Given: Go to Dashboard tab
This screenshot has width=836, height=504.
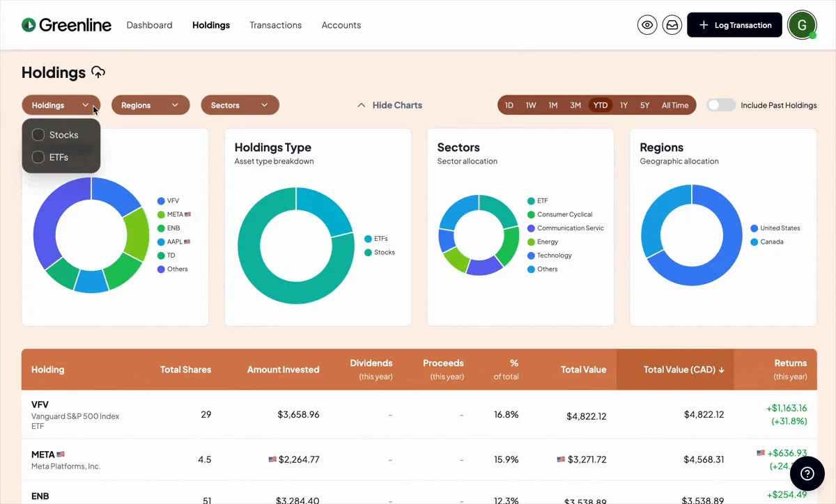Looking at the screenshot, I should pos(149,25).
